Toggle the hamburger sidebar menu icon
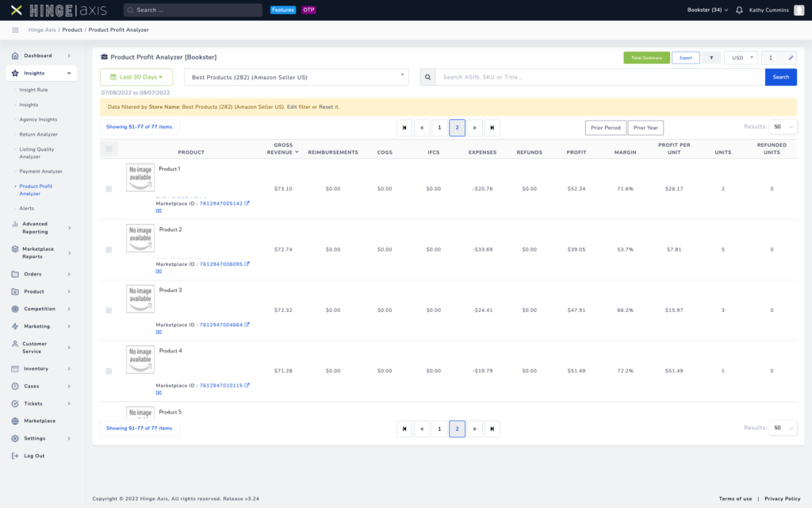The image size is (812, 508). (x=15, y=30)
